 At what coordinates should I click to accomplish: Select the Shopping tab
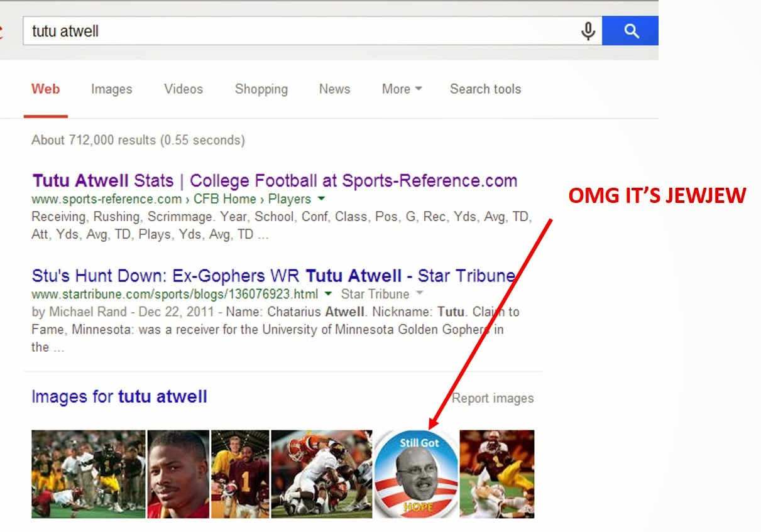[x=261, y=89]
